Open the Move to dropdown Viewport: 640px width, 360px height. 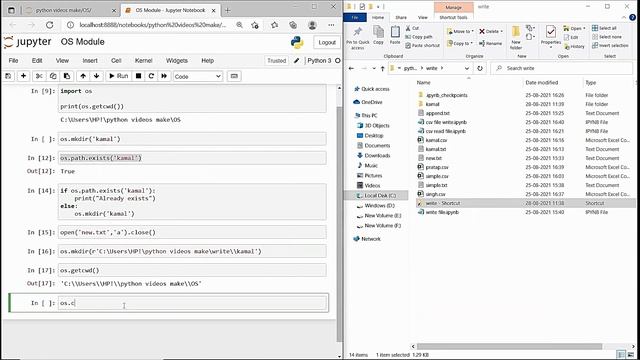(x=460, y=31)
